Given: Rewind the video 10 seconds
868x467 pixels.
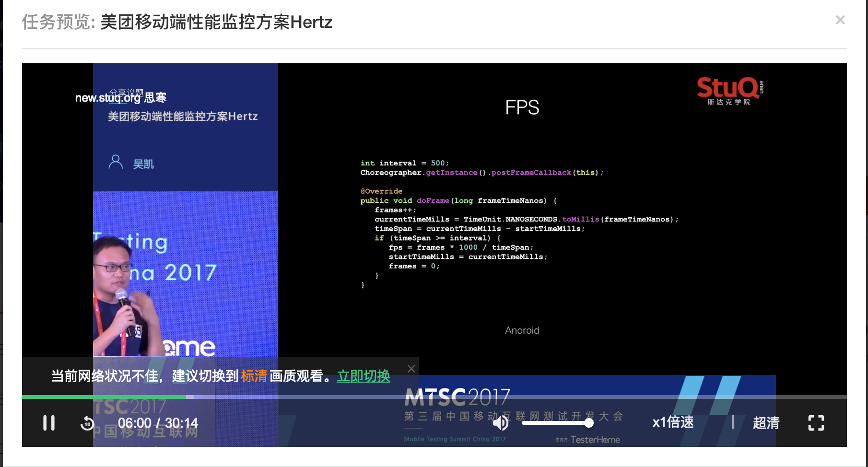Looking at the screenshot, I should [87, 423].
